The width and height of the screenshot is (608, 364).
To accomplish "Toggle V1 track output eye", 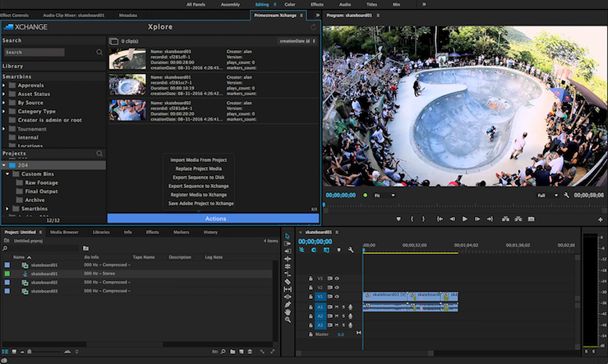I will coord(337,297).
